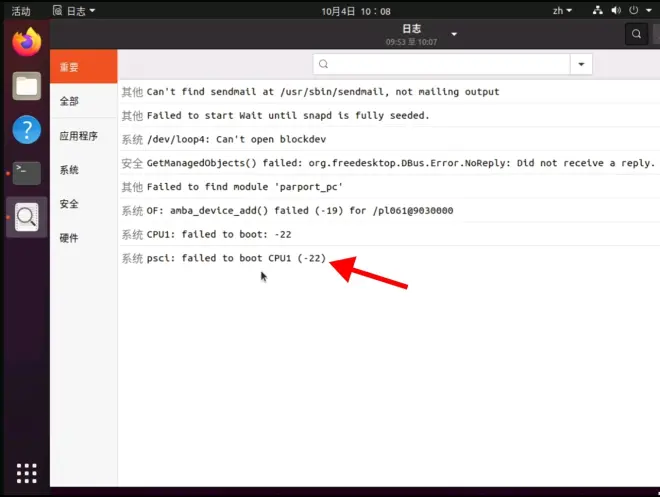Open the Files manager in dock
This screenshot has width=660, height=497.
pyautogui.click(x=27, y=86)
